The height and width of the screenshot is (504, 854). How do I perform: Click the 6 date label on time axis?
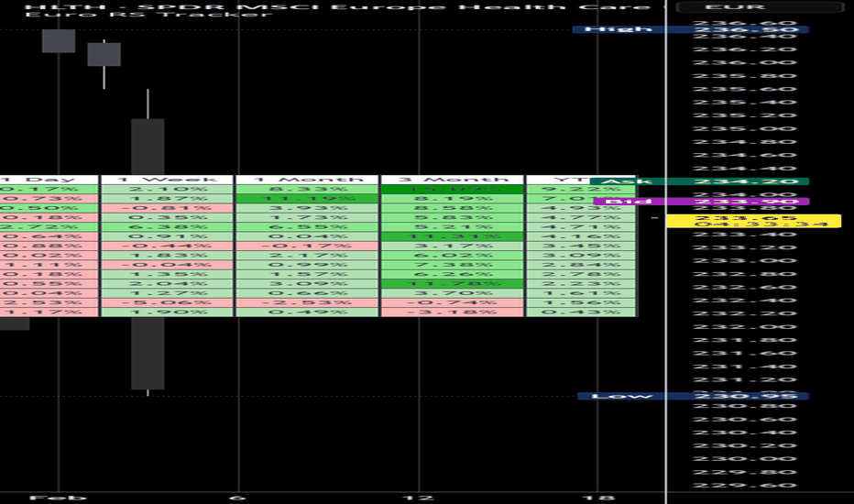(238, 498)
